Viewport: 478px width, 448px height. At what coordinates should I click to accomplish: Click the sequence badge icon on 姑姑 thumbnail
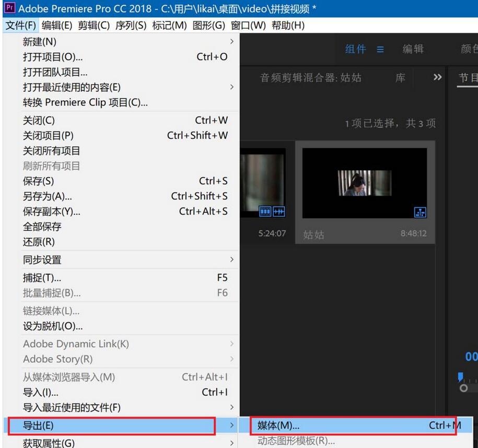(x=419, y=211)
